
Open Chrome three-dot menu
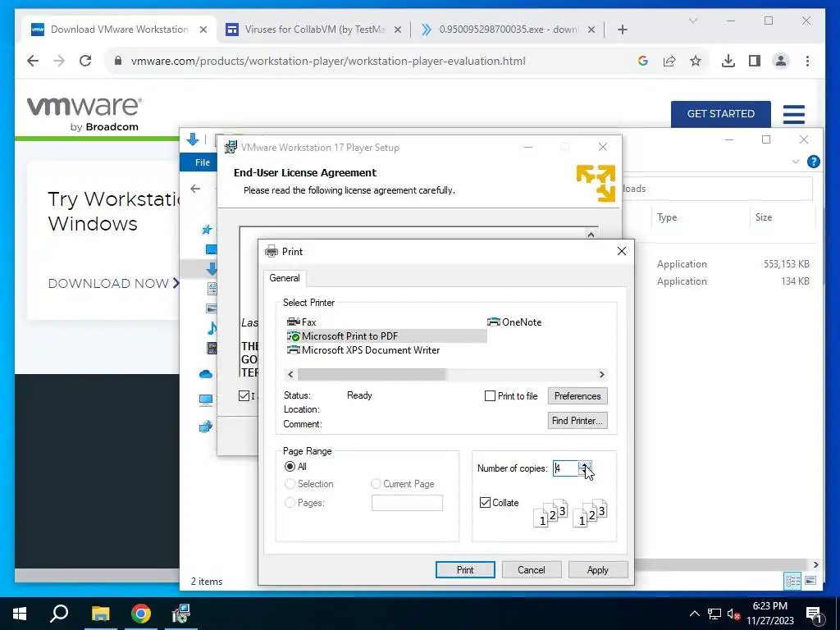[x=807, y=61]
